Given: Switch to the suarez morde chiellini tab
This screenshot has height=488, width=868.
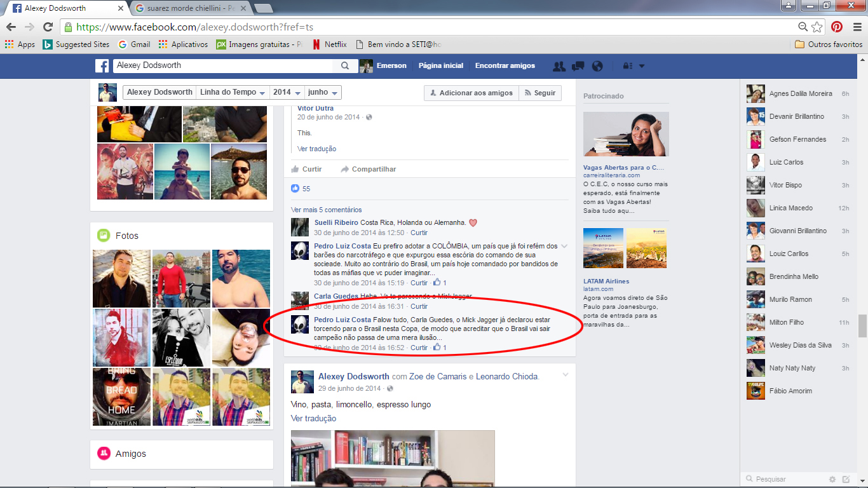Looking at the screenshot, I should (x=191, y=8).
